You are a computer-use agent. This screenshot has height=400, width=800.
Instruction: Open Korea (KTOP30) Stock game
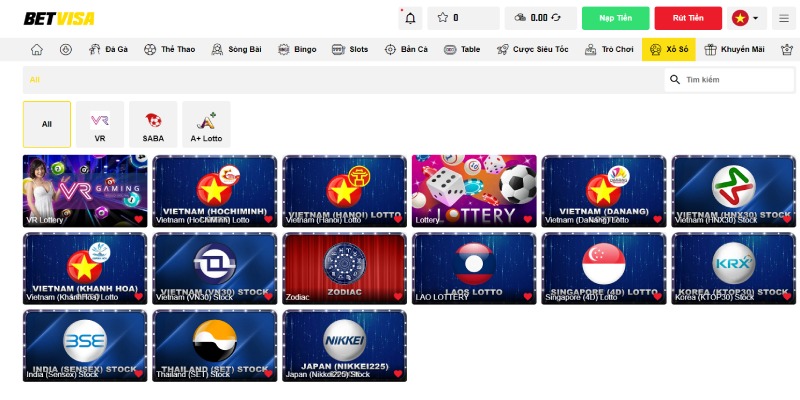733,268
